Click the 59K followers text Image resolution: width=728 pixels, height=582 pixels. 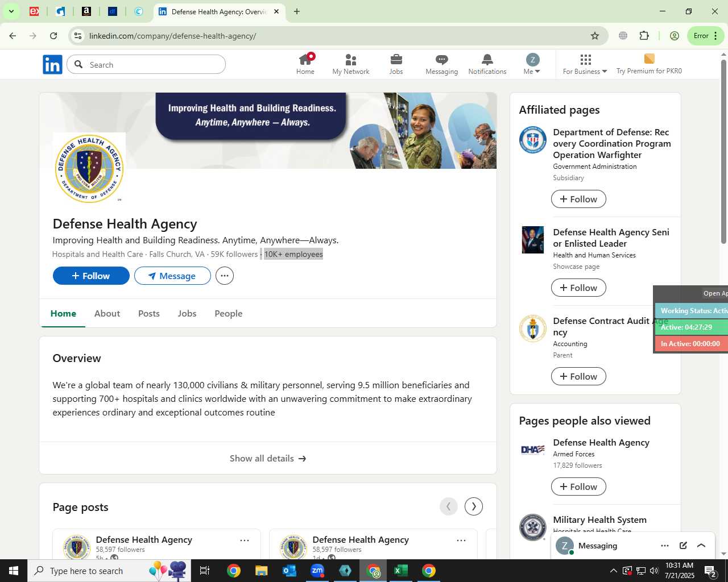click(234, 254)
